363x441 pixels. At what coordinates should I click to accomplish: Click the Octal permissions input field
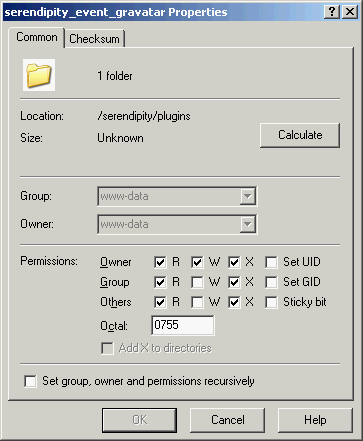(183, 325)
